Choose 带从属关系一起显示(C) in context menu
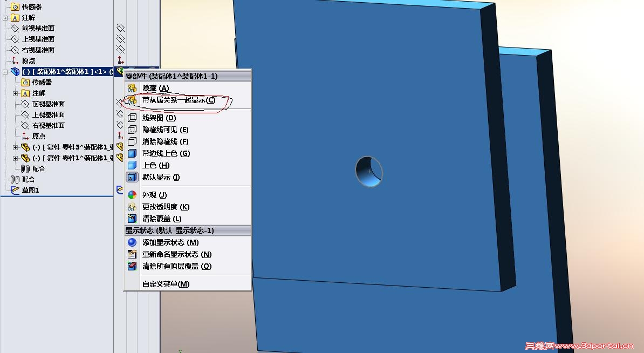 coord(179,100)
